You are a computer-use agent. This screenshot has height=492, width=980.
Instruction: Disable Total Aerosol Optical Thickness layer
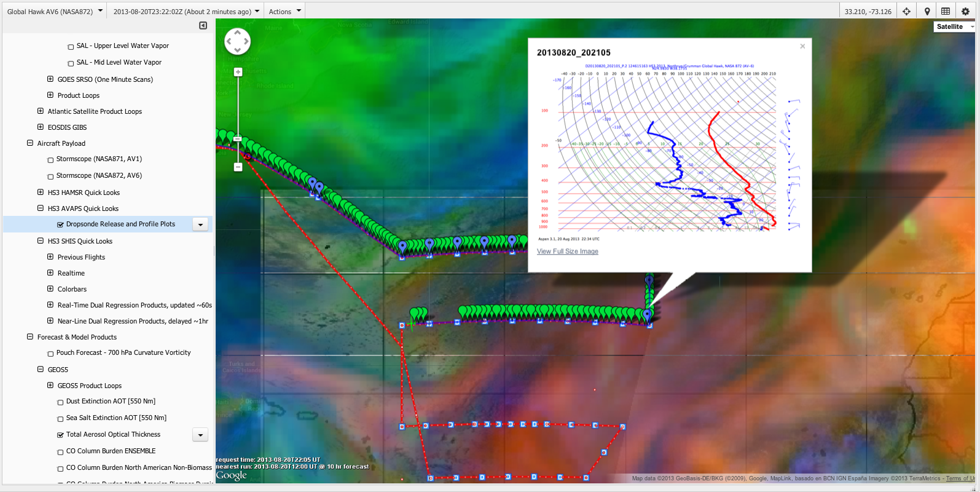click(x=61, y=435)
